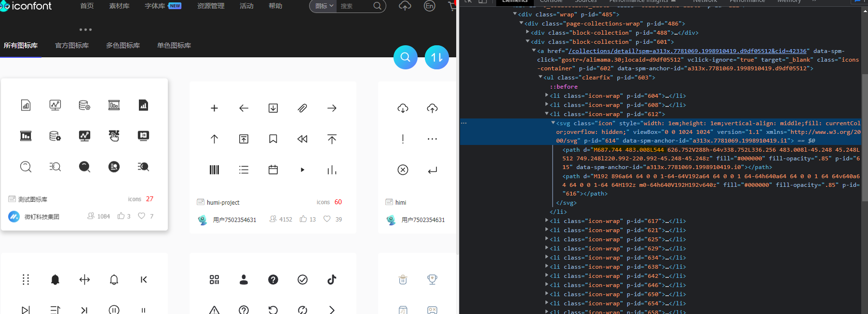
Task: Go to the 活动 nav item
Action: tap(246, 6)
